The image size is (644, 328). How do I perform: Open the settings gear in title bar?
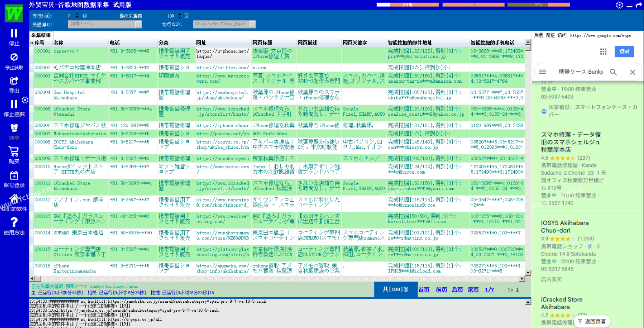[619, 5]
